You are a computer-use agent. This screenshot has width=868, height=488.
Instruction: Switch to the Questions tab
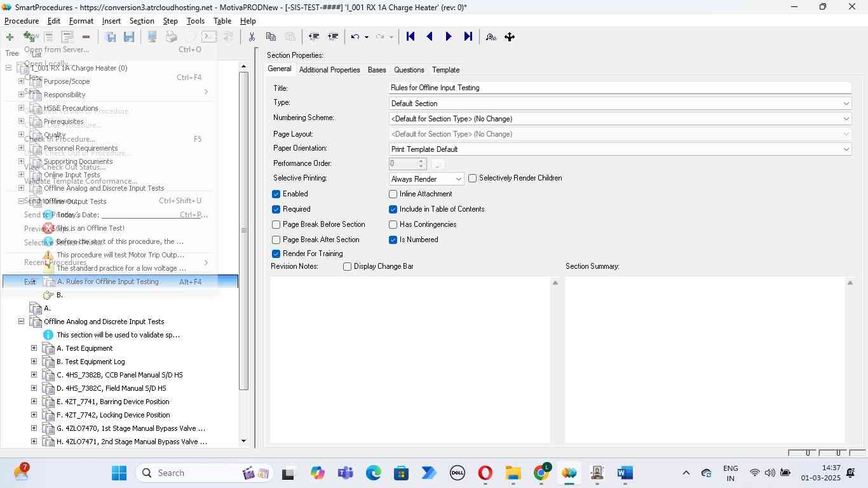(409, 70)
